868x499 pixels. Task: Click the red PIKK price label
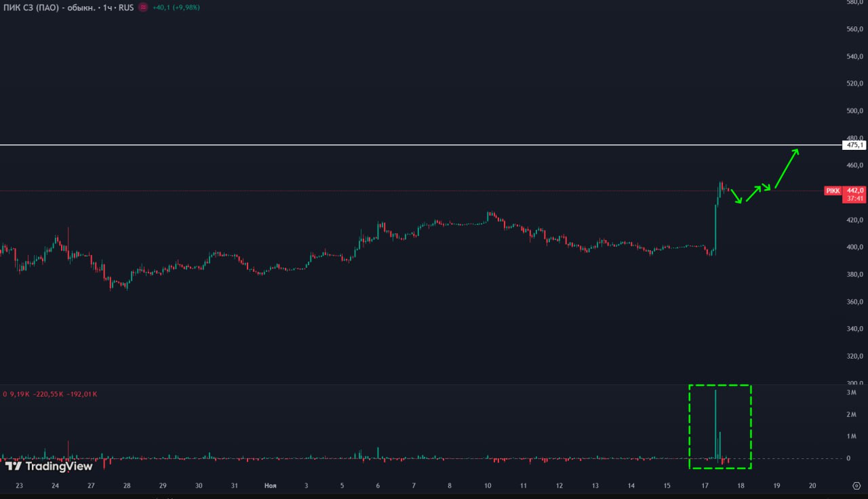833,191
